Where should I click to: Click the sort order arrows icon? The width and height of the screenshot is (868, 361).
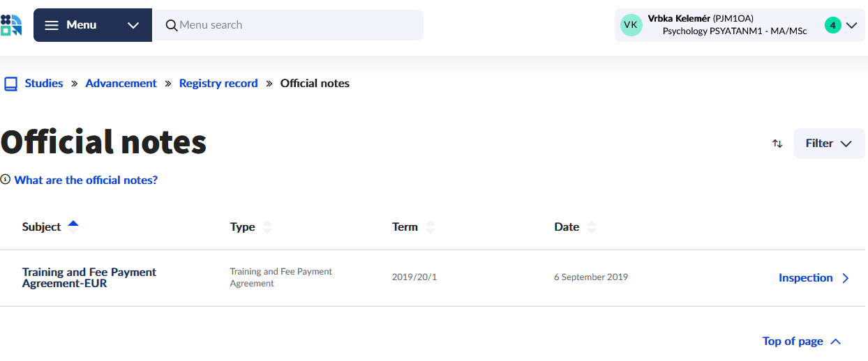point(777,144)
